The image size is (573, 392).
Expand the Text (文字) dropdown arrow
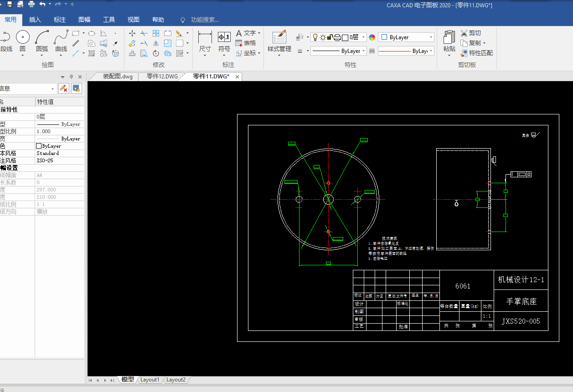pos(259,33)
